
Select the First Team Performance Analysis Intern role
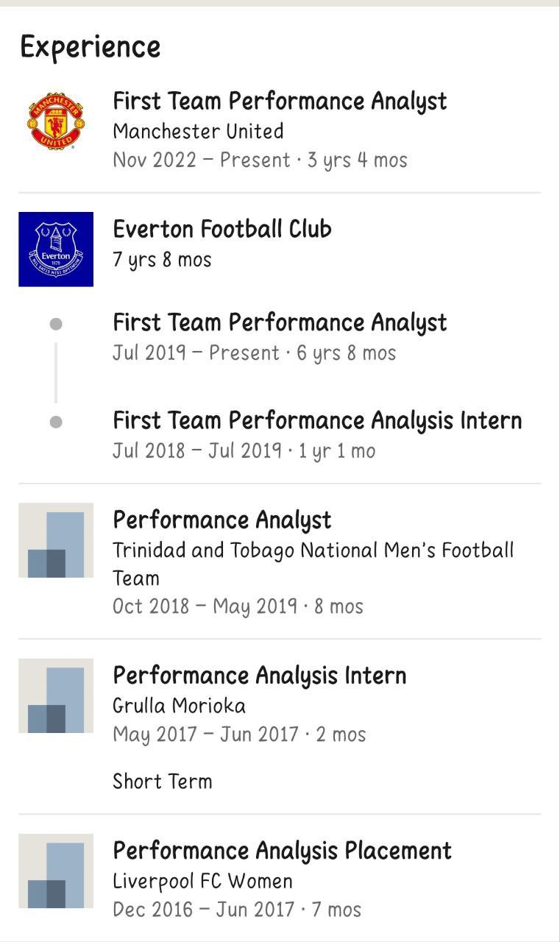pyautogui.click(x=317, y=420)
